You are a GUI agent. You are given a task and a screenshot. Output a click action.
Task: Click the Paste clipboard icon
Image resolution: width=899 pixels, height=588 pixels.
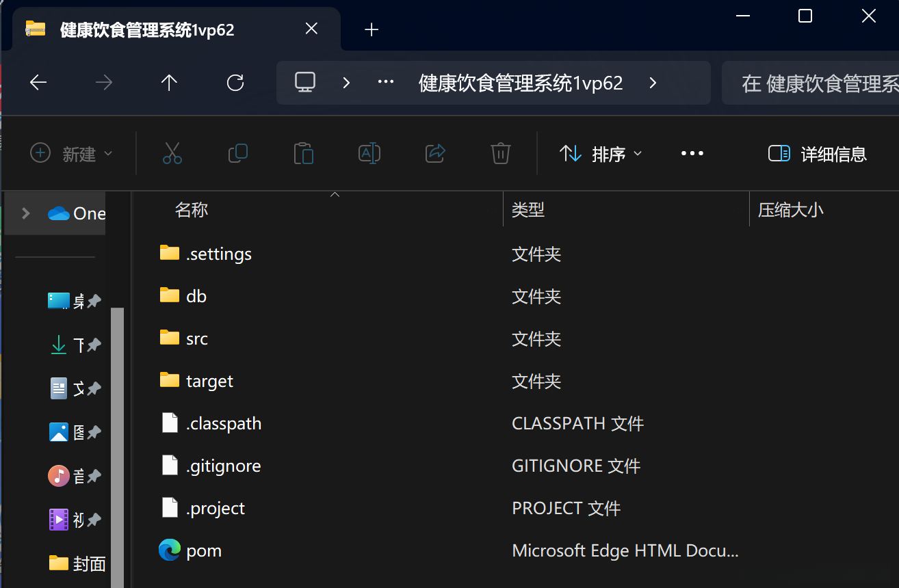tap(303, 153)
